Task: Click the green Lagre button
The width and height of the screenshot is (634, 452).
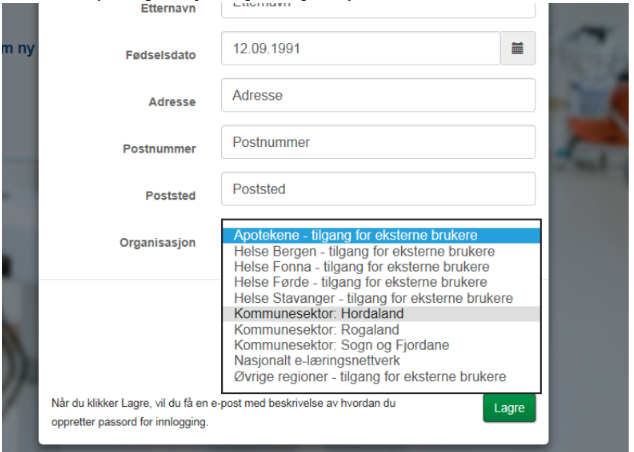Action: [509, 408]
